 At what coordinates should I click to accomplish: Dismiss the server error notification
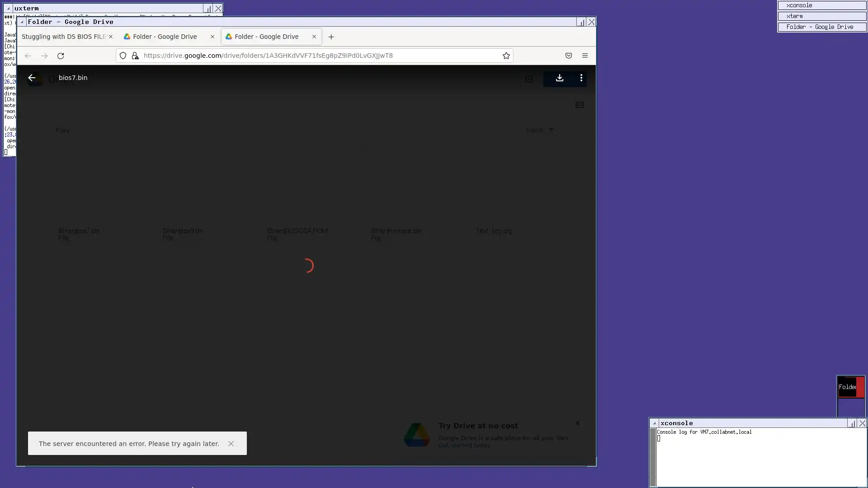[231, 444]
